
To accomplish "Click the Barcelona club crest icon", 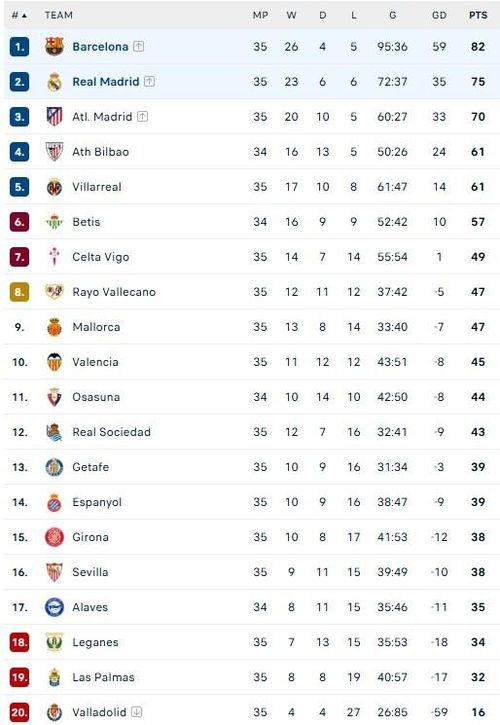I will click(x=54, y=46).
